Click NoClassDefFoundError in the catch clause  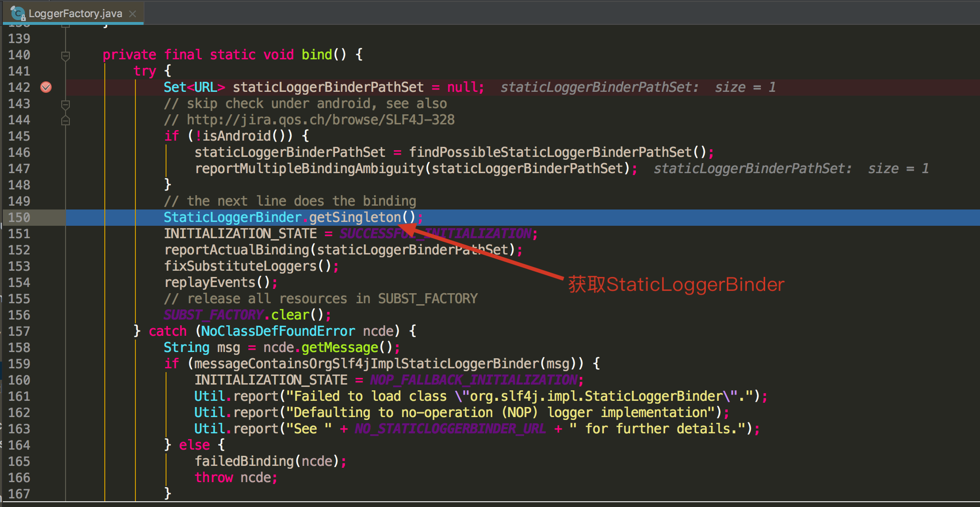278,331
